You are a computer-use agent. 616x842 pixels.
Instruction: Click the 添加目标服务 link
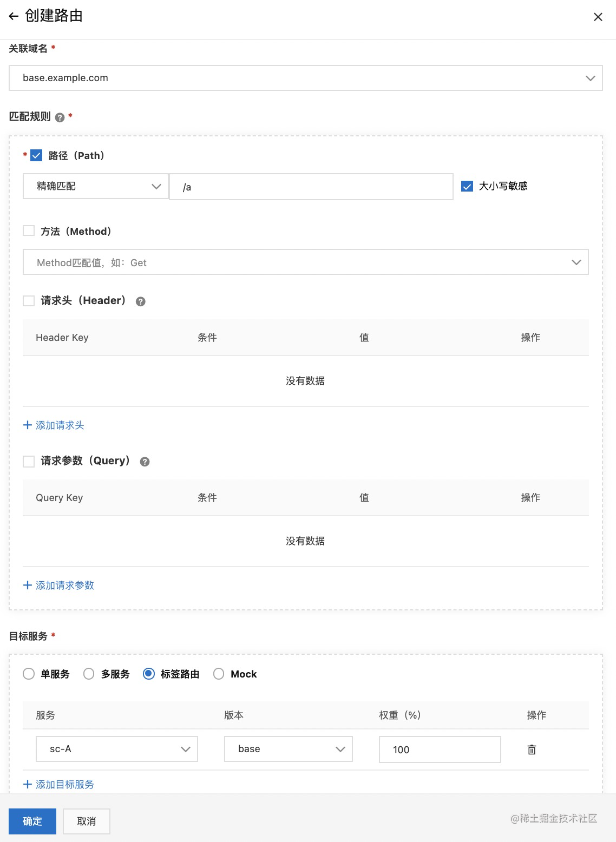click(65, 784)
